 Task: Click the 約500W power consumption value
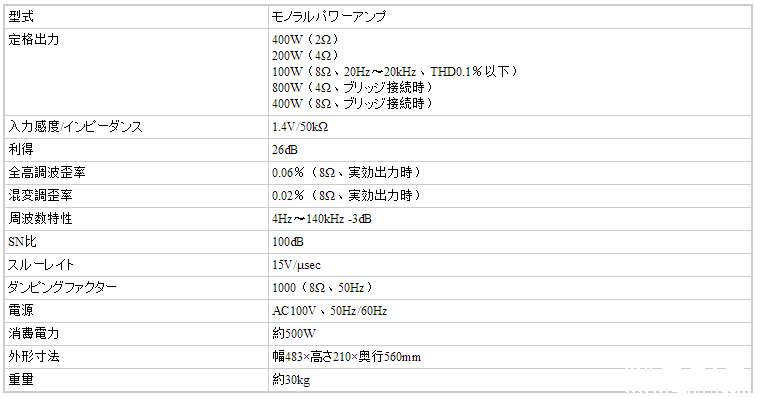(x=294, y=334)
